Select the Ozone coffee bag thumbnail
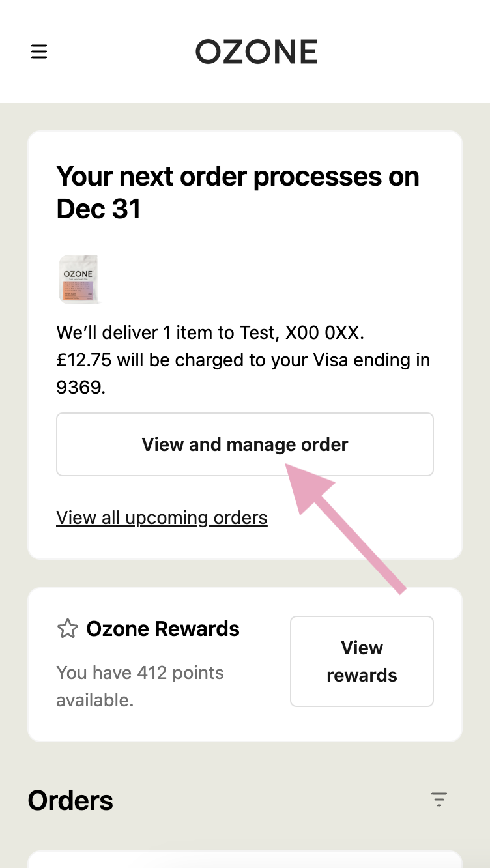The image size is (490, 868). 79,279
